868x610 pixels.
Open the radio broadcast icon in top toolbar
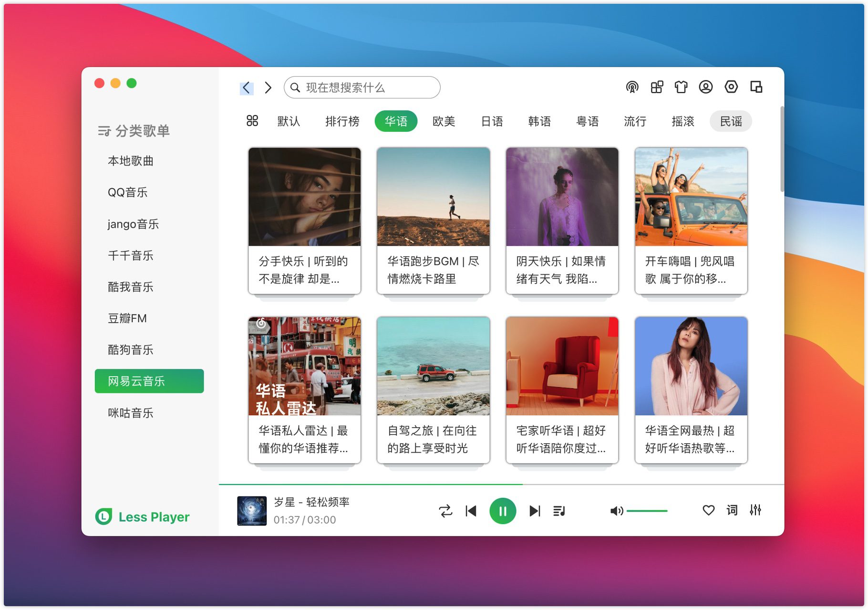point(632,87)
